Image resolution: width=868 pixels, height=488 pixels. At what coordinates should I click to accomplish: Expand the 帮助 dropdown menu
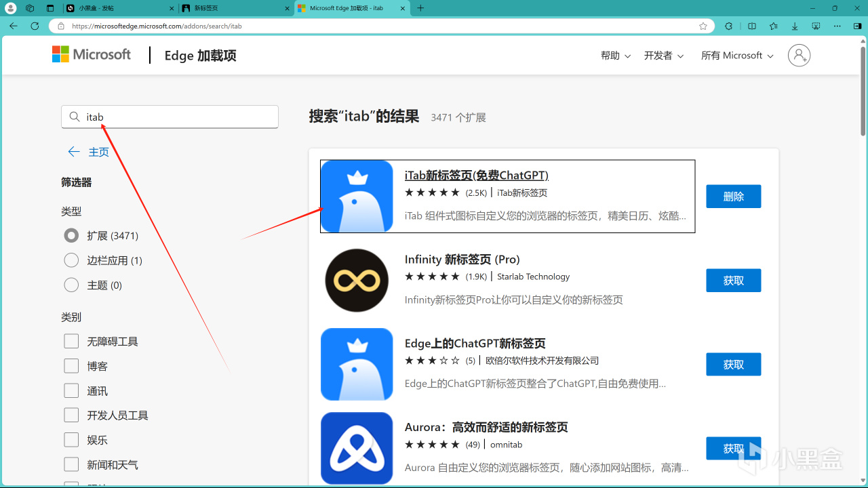[x=616, y=56]
